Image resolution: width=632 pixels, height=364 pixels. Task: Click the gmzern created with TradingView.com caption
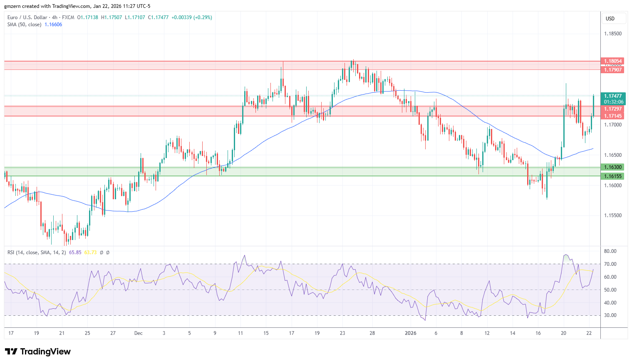[77, 6]
